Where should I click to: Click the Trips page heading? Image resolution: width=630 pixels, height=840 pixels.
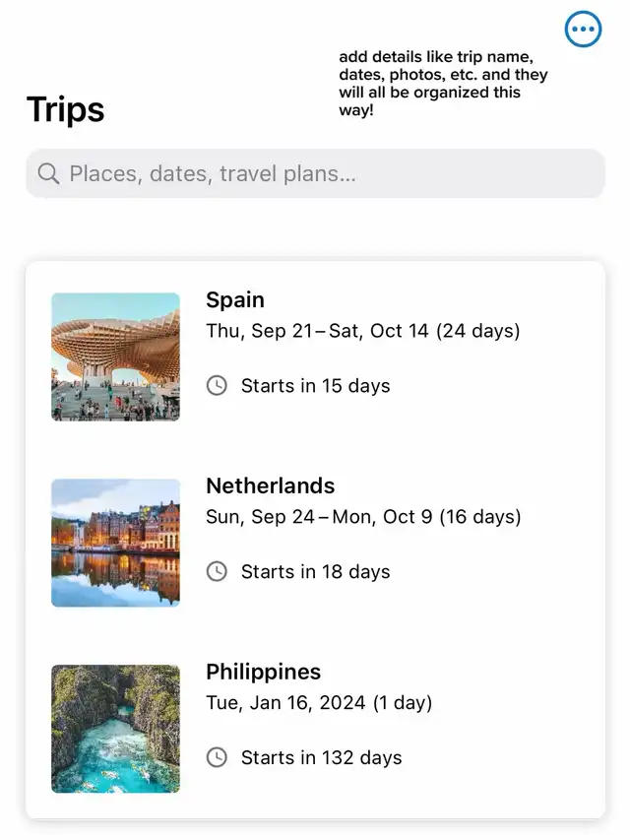click(65, 109)
